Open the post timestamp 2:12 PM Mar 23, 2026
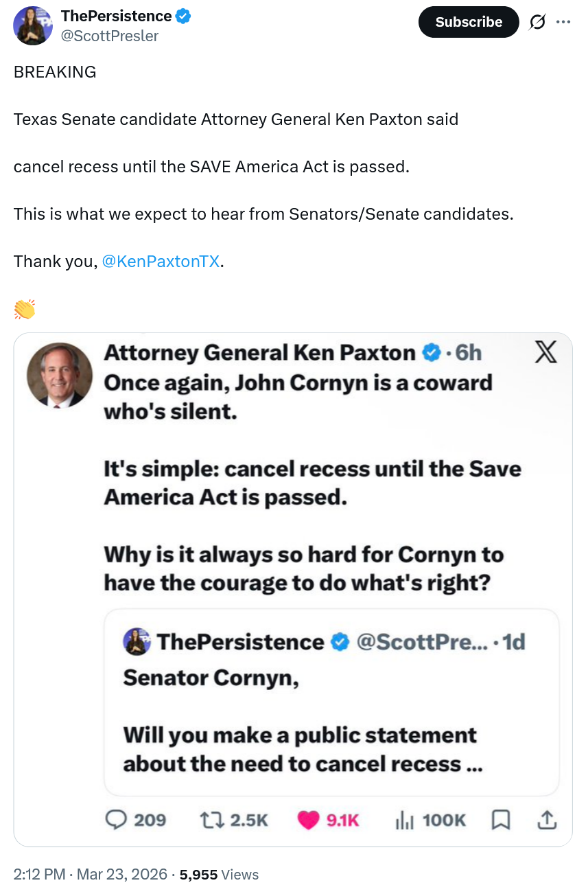 pyautogui.click(x=91, y=874)
